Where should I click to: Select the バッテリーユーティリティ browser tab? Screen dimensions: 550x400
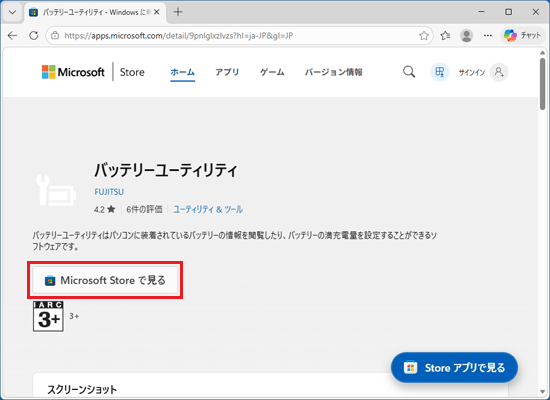pyautogui.click(x=94, y=12)
